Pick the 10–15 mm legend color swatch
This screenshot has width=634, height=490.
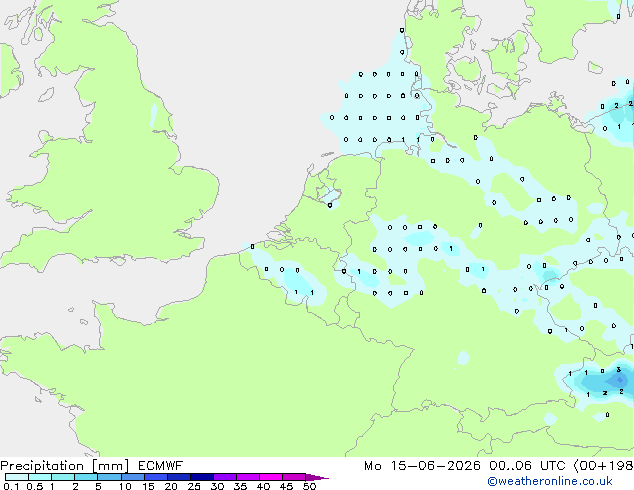point(132,477)
